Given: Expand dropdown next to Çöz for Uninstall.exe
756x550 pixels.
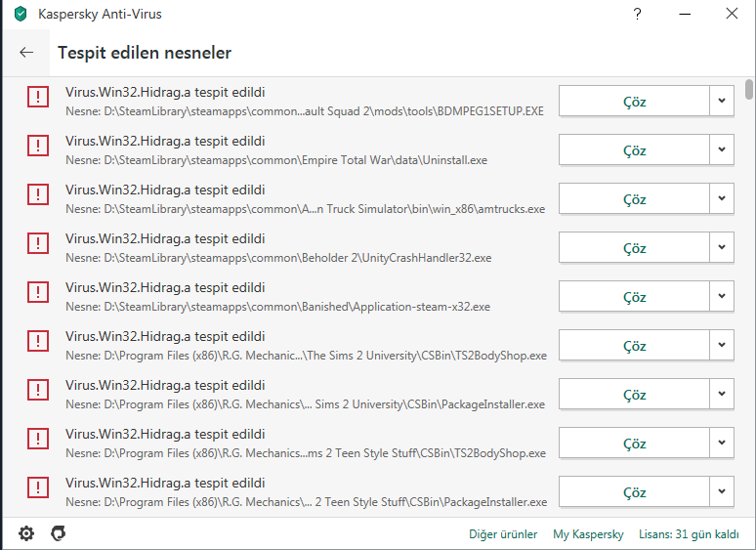Looking at the screenshot, I should (722, 149).
